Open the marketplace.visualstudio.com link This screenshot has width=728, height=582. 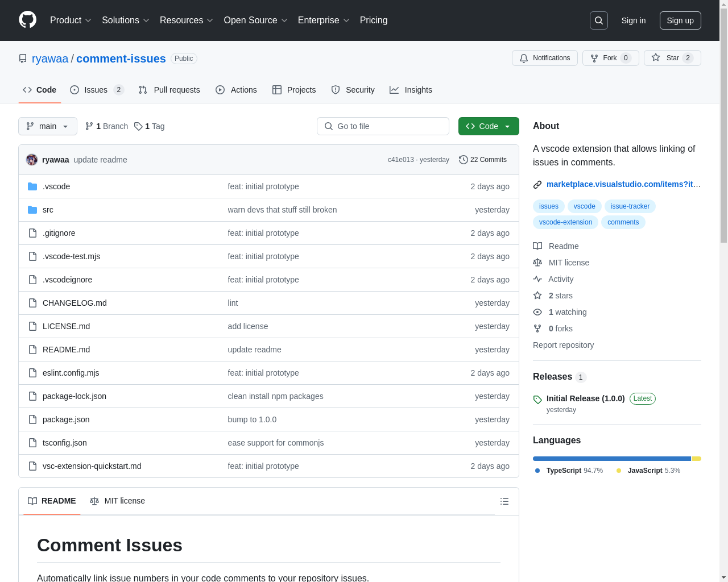[623, 184]
